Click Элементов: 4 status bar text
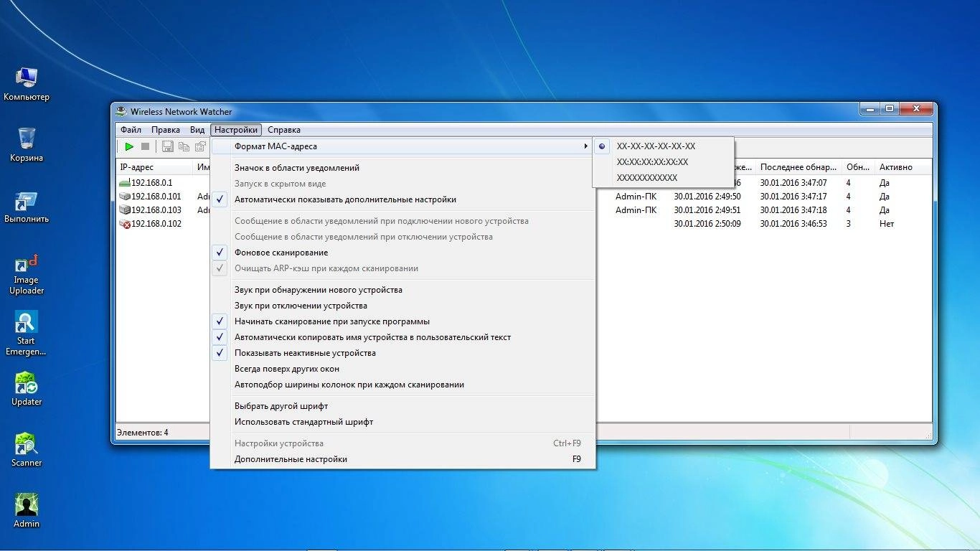This screenshot has width=980, height=551. 143,433
